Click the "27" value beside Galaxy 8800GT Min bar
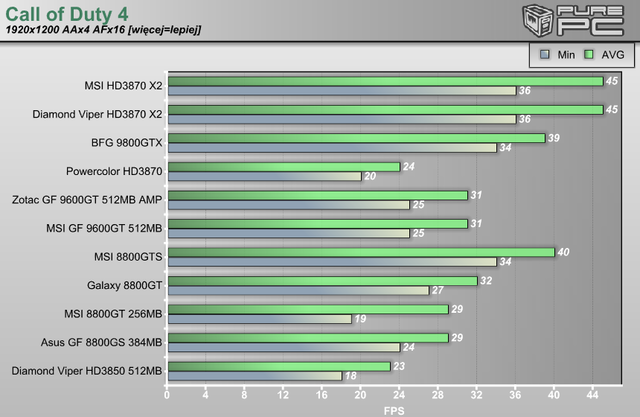This screenshot has width=640, height=417. pyautogui.click(x=438, y=290)
